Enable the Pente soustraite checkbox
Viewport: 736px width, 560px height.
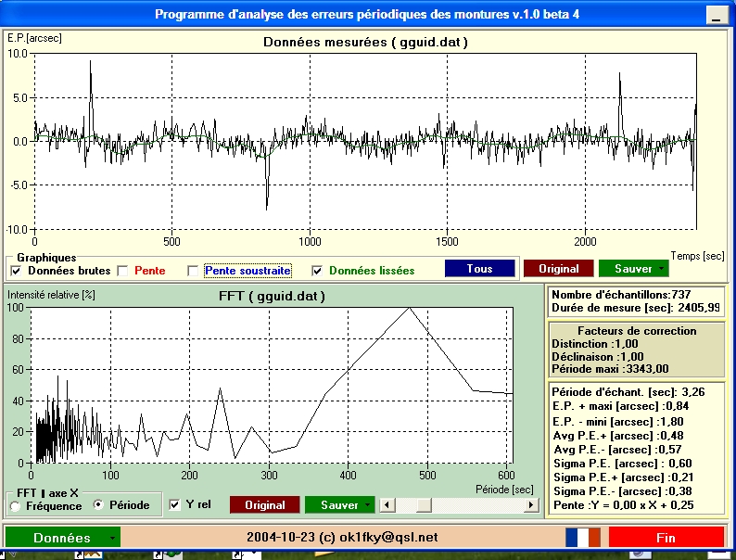tap(193, 271)
